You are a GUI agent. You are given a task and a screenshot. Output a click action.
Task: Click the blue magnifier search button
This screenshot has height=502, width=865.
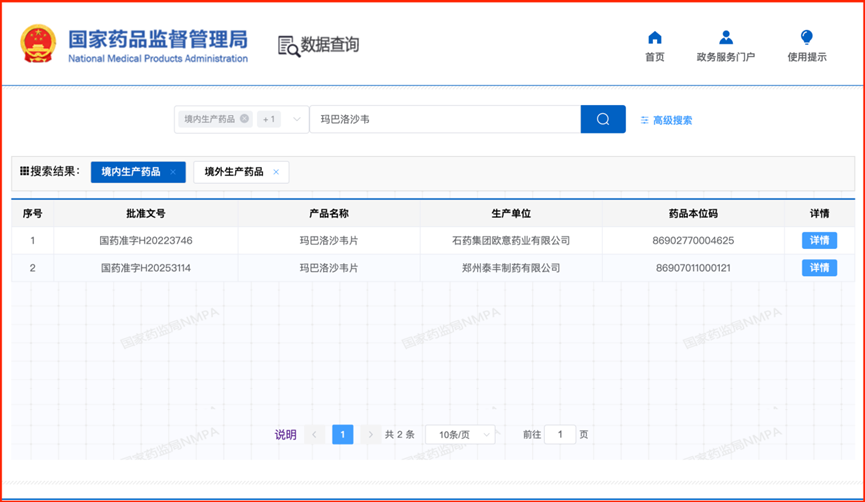pos(603,119)
